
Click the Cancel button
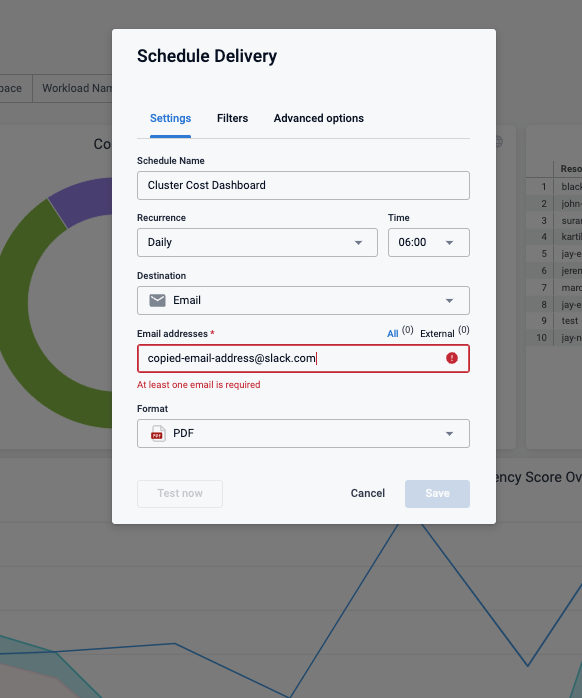(x=368, y=493)
